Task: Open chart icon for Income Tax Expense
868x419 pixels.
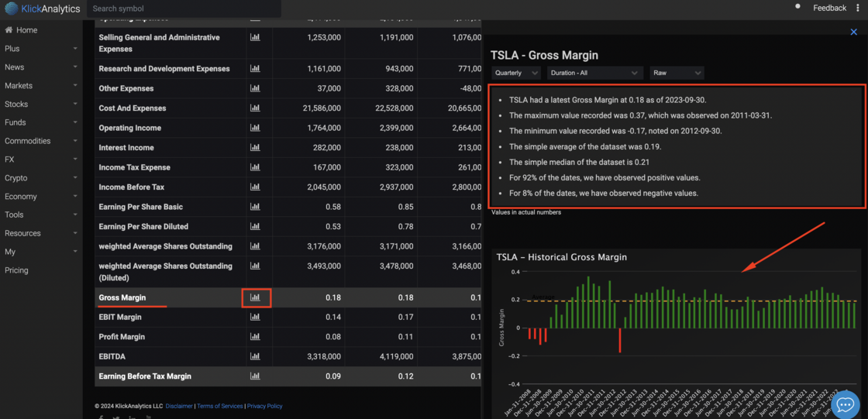Action: (x=255, y=167)
